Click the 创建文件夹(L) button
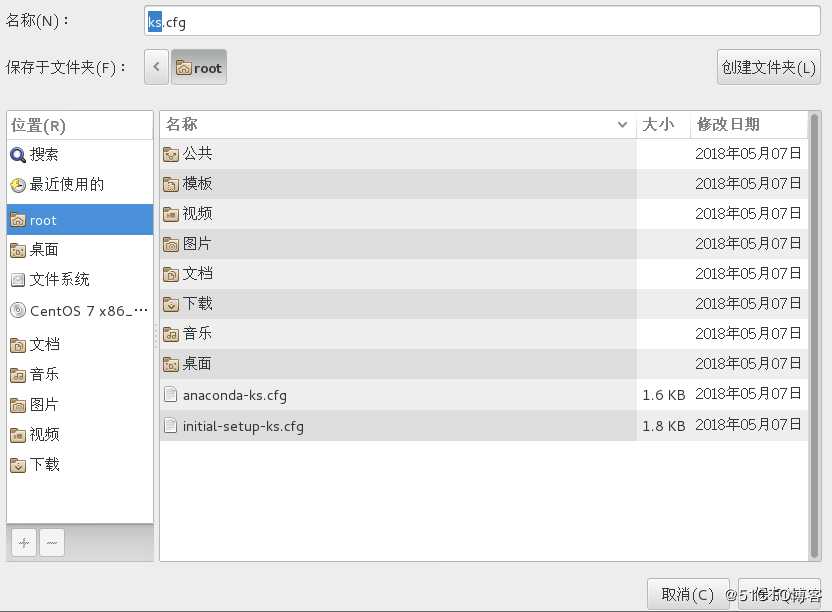The height and width of the screenshot is (612, 832). (x=768, y=67)
